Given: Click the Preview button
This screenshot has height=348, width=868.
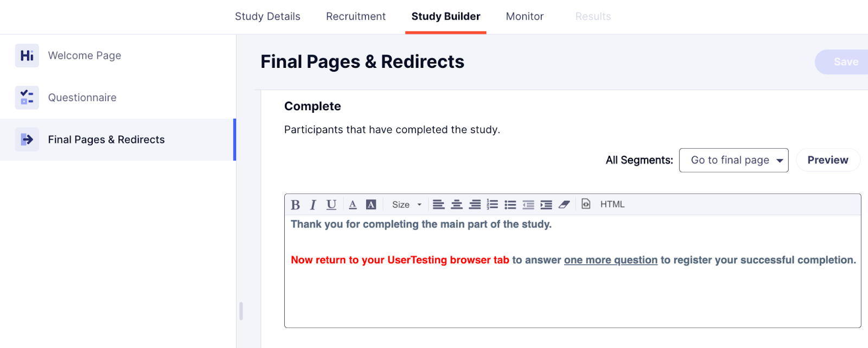Looking at the screenshot, I should (828, 160).
